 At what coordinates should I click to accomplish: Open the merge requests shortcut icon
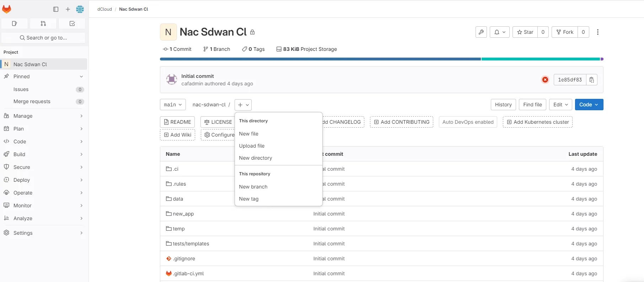(43, 23)
